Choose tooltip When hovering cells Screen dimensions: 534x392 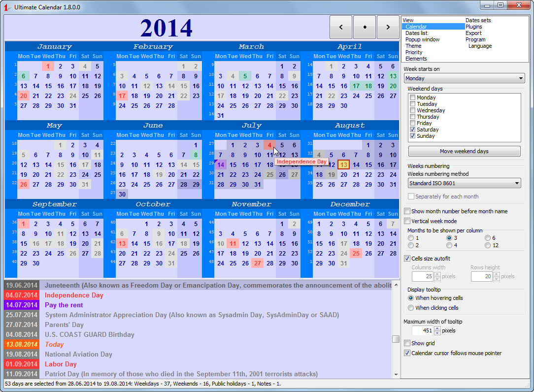pos(411,298)
